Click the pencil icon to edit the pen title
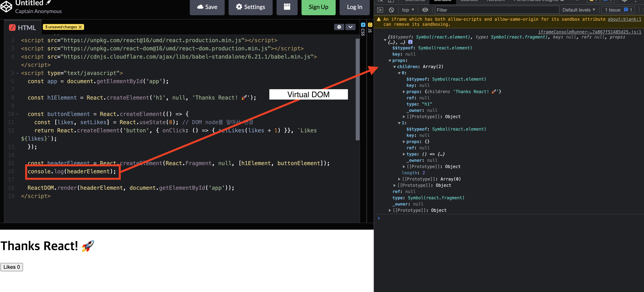Screen dimensions: 644x292 coord(48,3)
